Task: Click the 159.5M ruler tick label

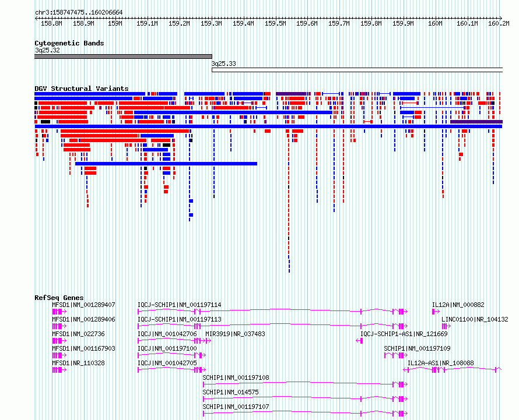Action: pyautogui.click(x=275, y=23)
